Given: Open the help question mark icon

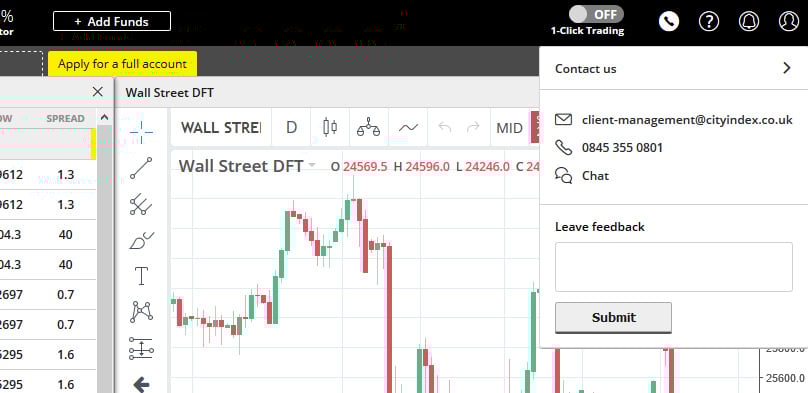Looking at the screenshot, I should pyautogui.click(x=709, y=21).
